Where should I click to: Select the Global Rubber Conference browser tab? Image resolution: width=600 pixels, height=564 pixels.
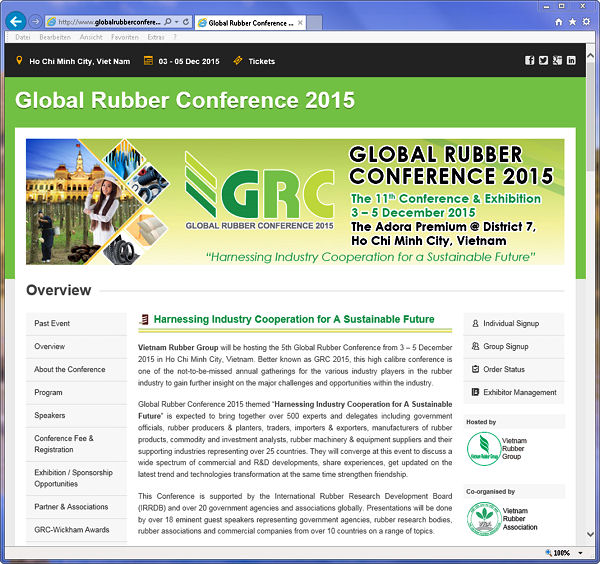(250, 23)
